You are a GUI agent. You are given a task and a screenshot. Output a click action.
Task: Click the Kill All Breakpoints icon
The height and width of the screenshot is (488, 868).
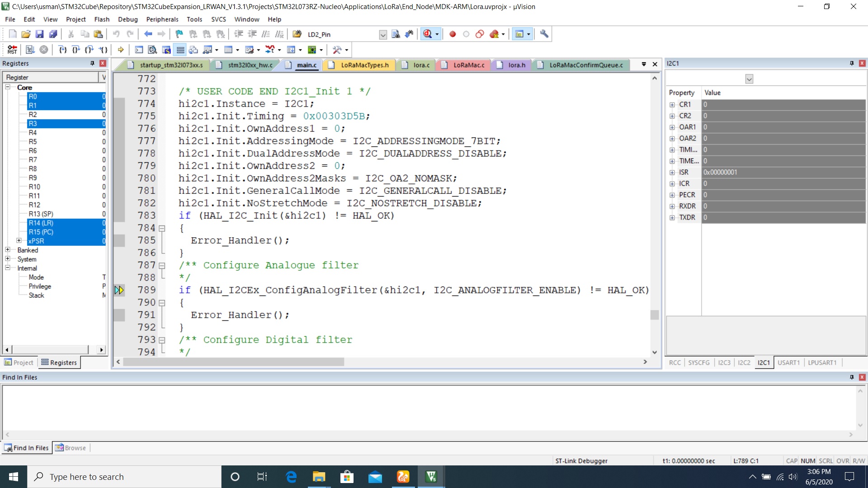(x=494, y=34)
